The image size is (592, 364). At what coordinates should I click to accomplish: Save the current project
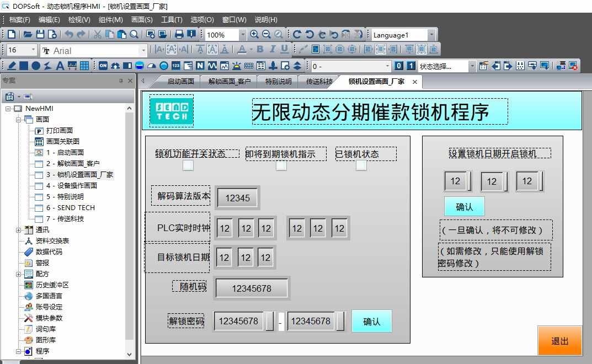40,34
